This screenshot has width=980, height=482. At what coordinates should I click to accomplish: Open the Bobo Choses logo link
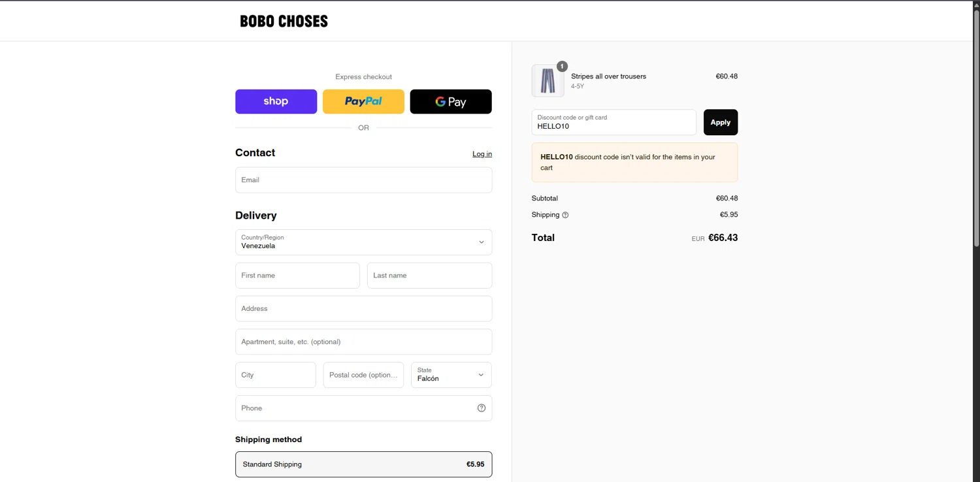click(284, 21)
